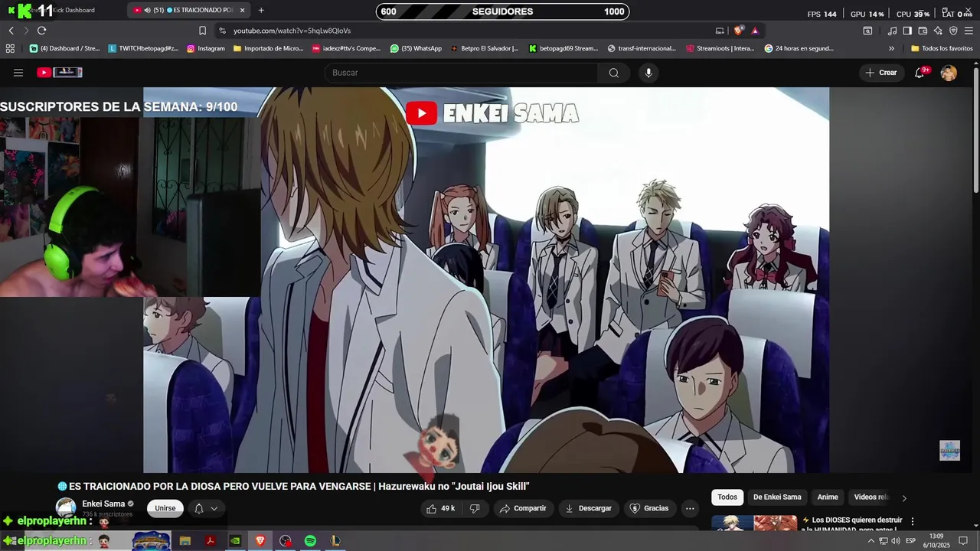
Task: Open the tab search icon
Action: coord(867,31)
